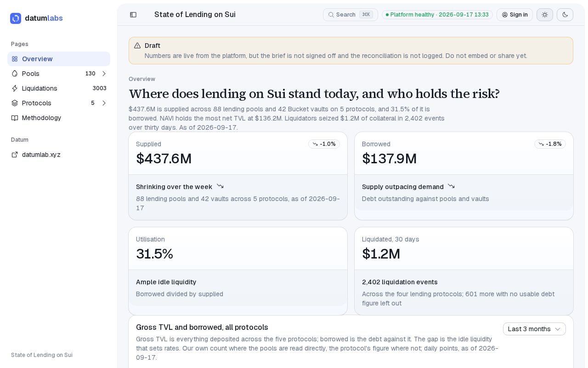Screen dimensions: 588x368
Task: Focus the Search field
Action: [351, 15]
